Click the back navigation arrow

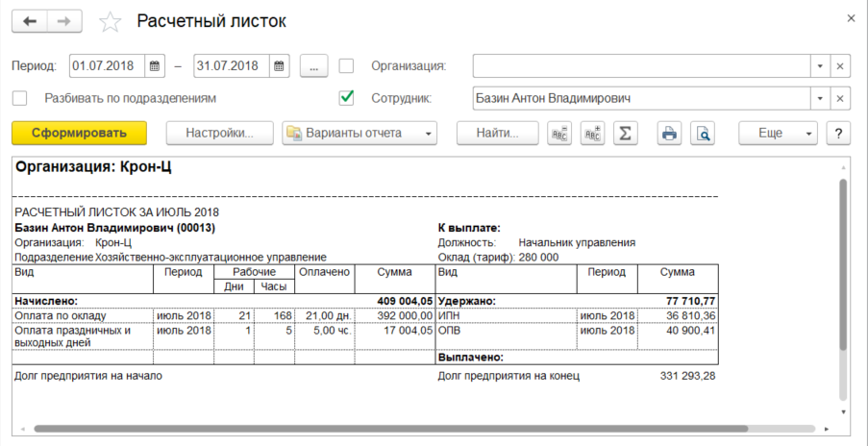(x=29, y=21)
